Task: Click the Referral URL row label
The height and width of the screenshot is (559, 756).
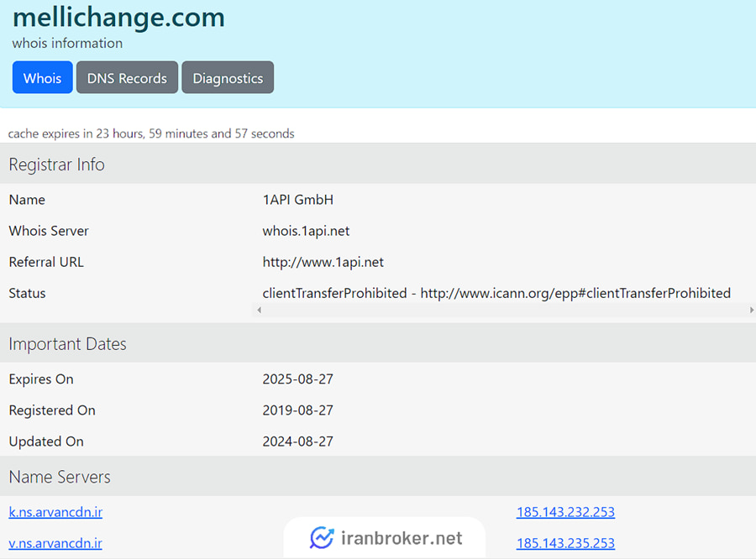Action: pos(46,262)
